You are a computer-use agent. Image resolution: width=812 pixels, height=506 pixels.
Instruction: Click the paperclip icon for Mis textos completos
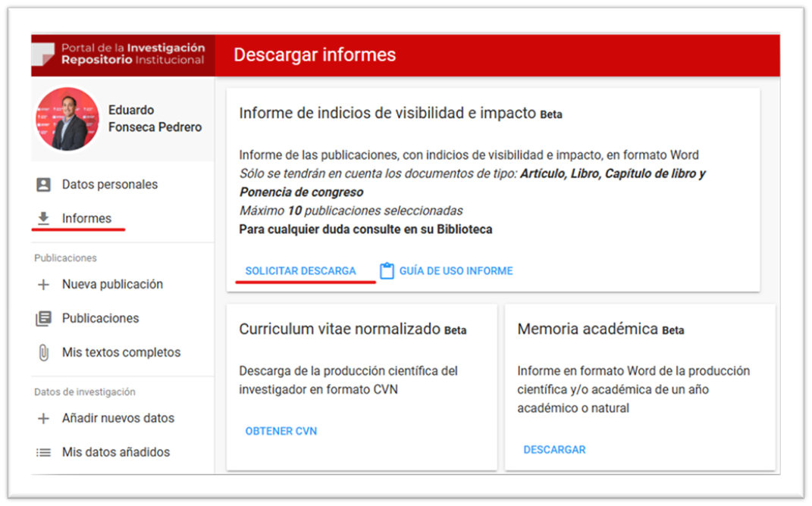point(44,353)
